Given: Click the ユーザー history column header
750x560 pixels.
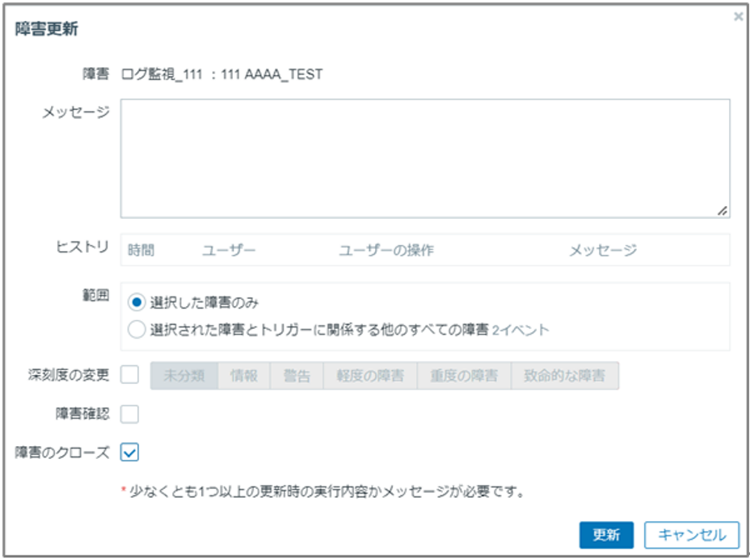Looking at the screenshot, I should [229, 251].
